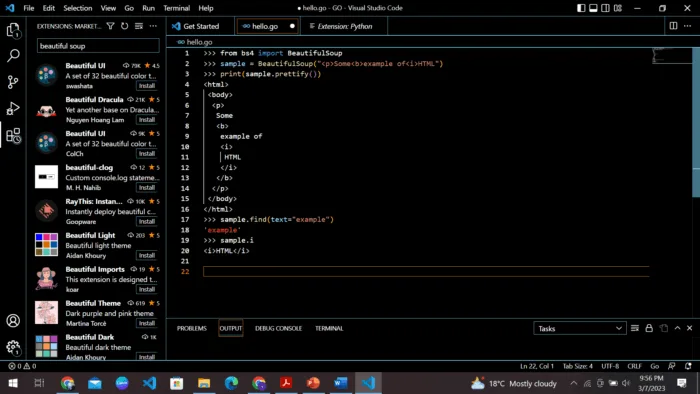Install the Beautiful Theme extension

(x=146, y=323)
